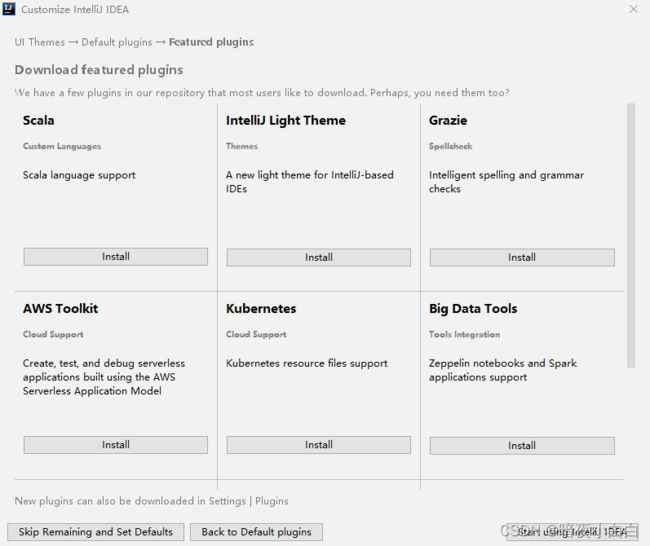Click the IntelliJ IDEA logo icon
Image resolution: width=650 pixels, height=546 pixels.
(9, 9)
